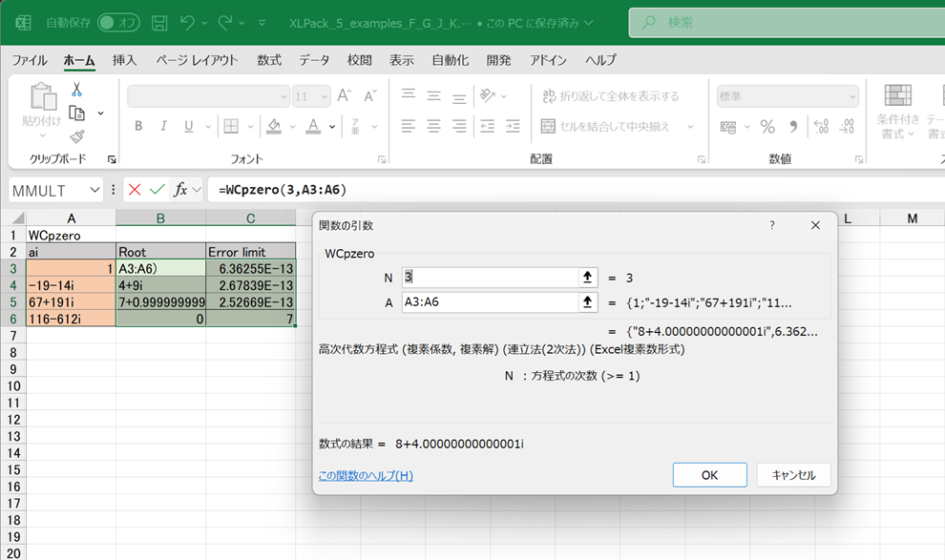Click the range selector beside the A field
The height and width of the screenshot is (560, 945).
588,302
